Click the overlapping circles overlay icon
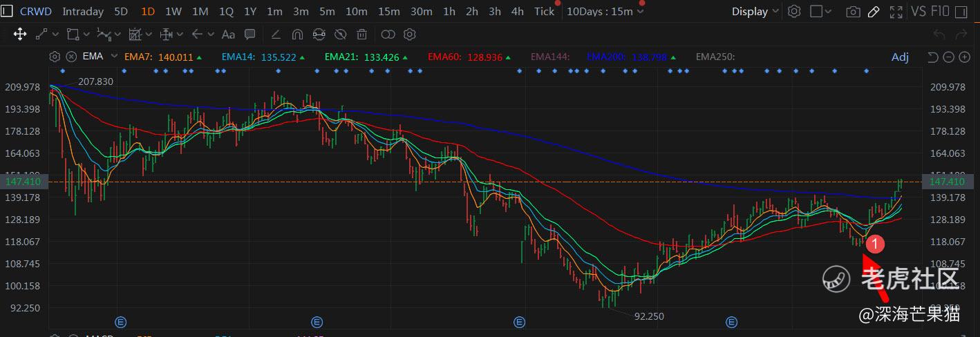This screenshot has width=980, height=337. coord(388,34)
